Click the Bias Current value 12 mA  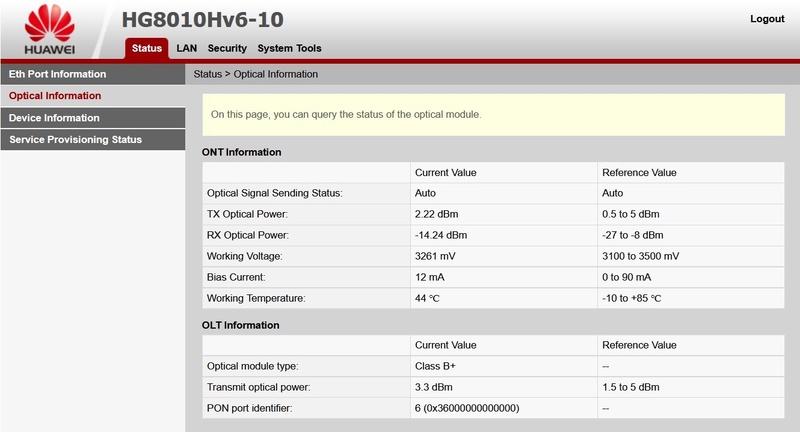tap(431, 277)
